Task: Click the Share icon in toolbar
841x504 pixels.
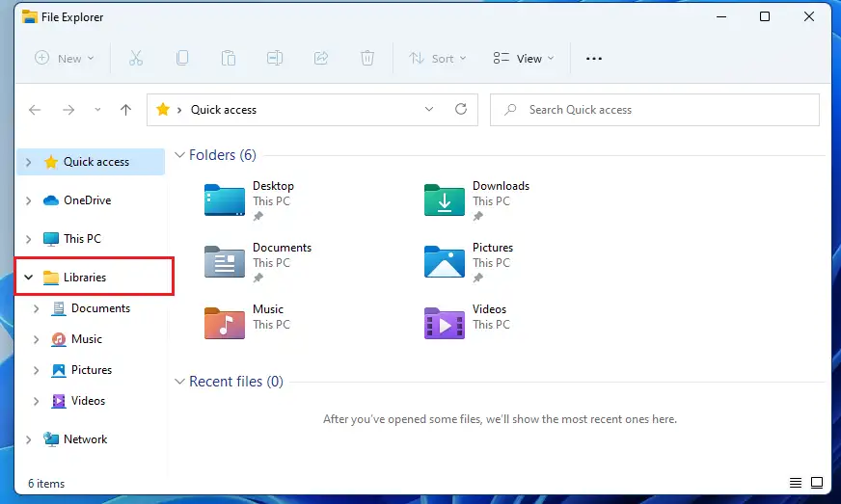Action: click(x=321, y=58)
